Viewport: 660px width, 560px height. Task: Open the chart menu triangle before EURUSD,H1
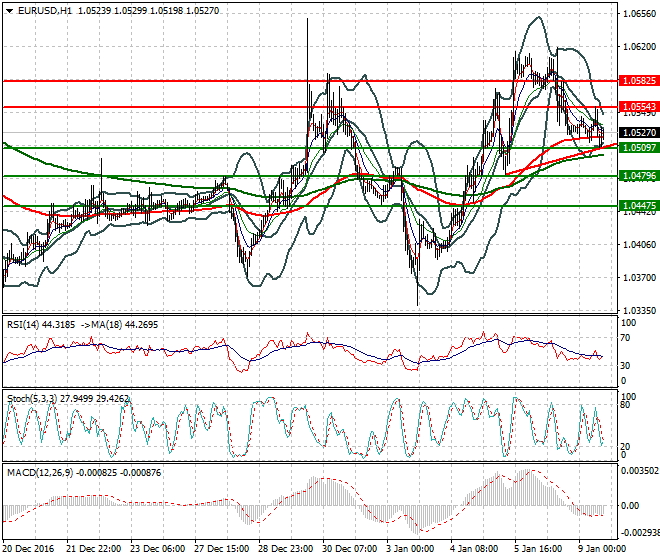click(x=9, y=11)
